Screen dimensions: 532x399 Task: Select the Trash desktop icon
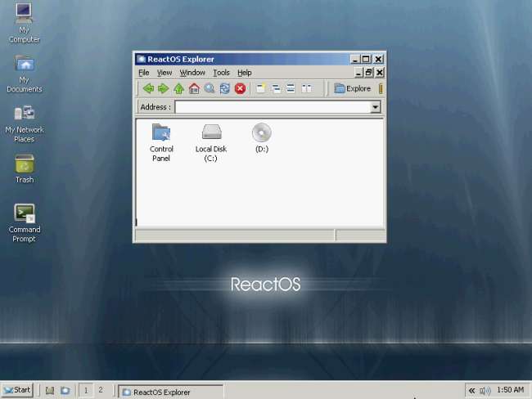pyautogui.click(x=25, y=168)
